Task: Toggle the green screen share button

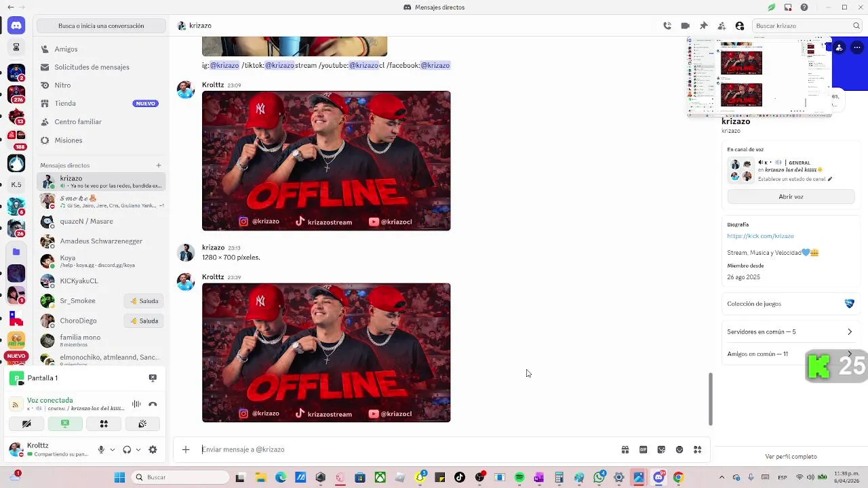Action: pos(65,424)
